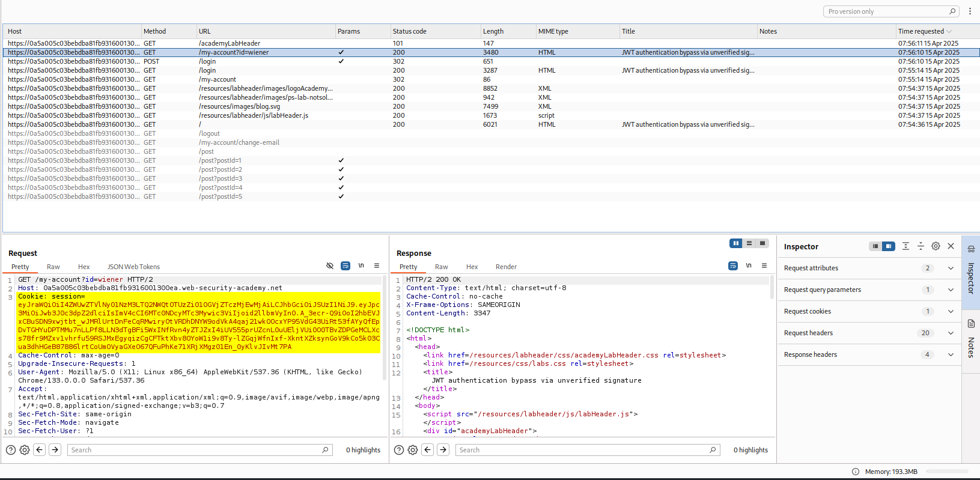Click the Response search magnifier icon

tap(713, 449)
